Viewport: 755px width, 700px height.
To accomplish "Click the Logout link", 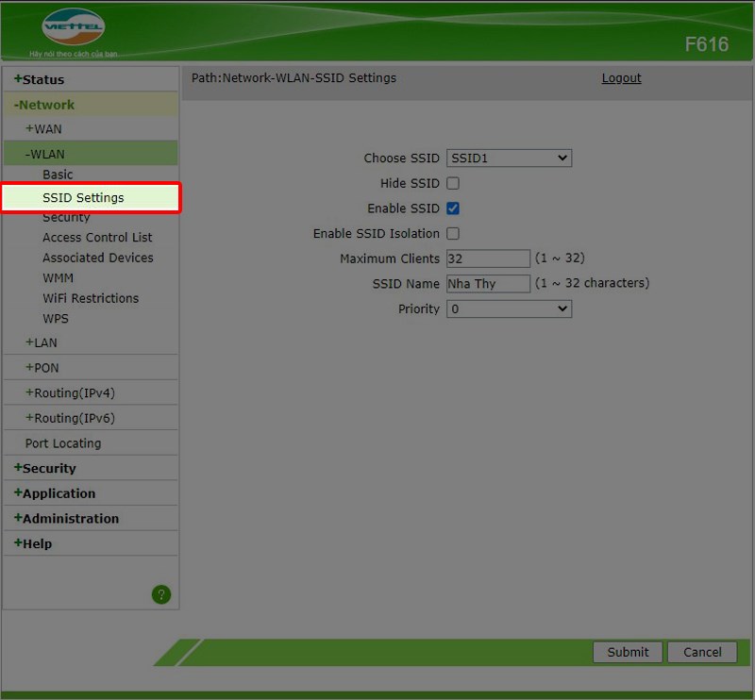I will [x=621, y=78].
